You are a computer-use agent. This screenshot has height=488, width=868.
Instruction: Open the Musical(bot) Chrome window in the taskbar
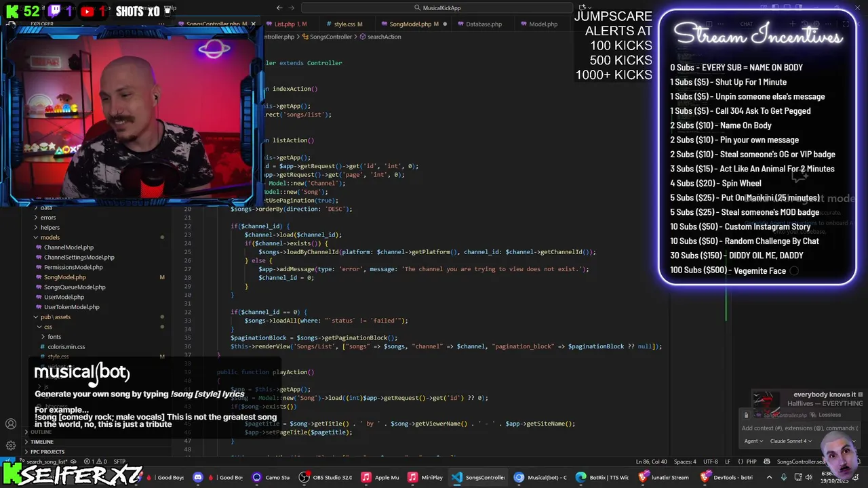pos(540,477)
